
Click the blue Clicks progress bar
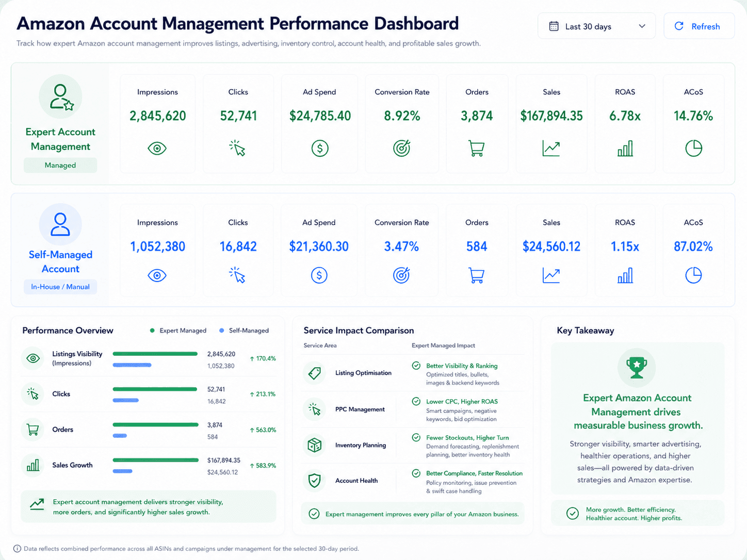[126, 400]
